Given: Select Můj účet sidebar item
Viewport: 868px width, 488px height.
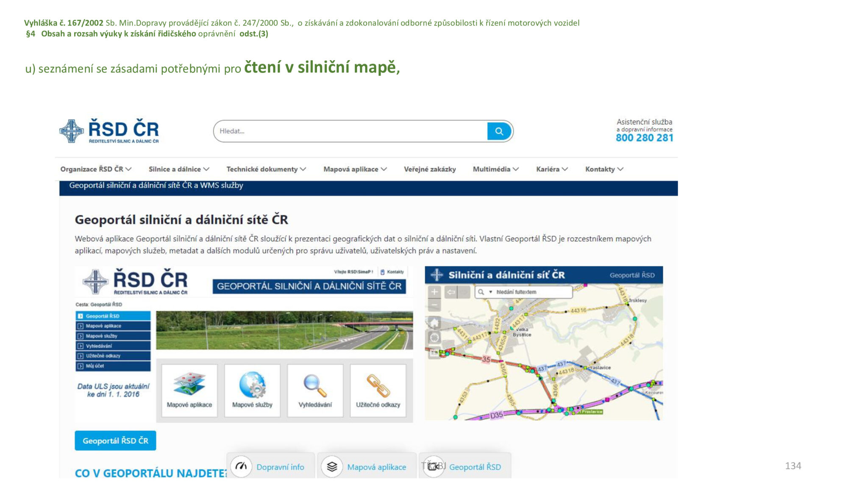Looking at the screenshot, I should pyautogui.click(x=113, y=366).
